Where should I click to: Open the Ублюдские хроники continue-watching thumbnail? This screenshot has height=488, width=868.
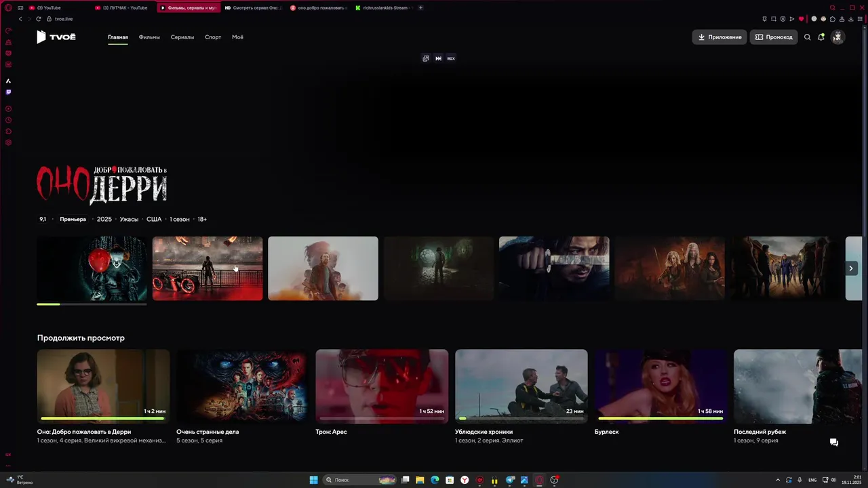coord(521,386)
